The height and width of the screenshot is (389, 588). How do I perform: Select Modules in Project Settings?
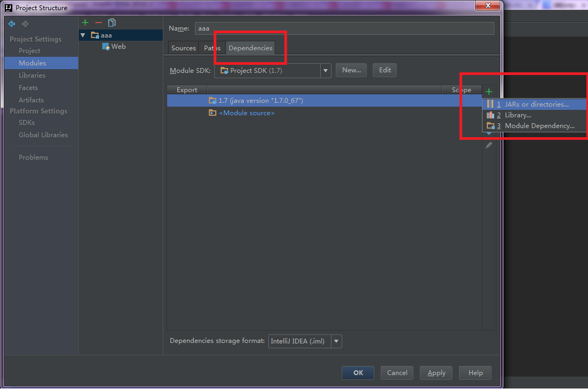point(32,63)
